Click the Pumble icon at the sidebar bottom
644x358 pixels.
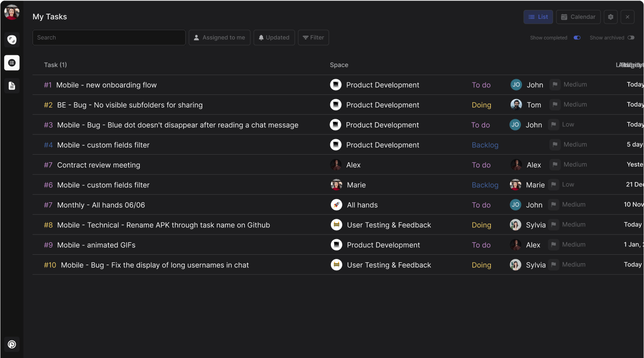click(x=11, y=344)
